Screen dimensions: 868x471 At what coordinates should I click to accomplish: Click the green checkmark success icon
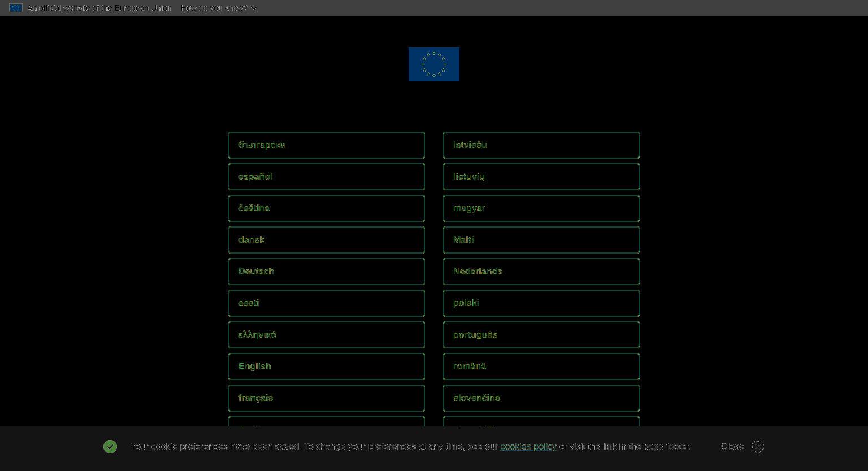[x=110, y=447]
